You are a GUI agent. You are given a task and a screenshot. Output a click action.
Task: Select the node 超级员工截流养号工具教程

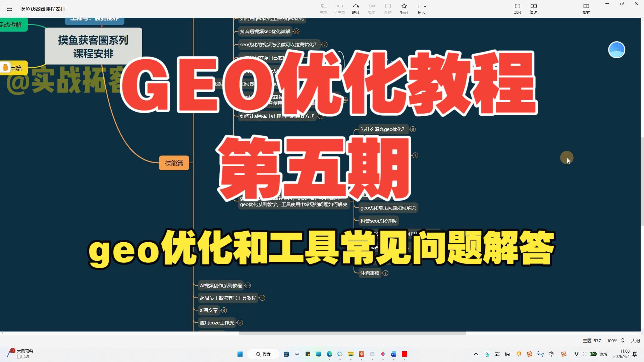tap(228, 298)
